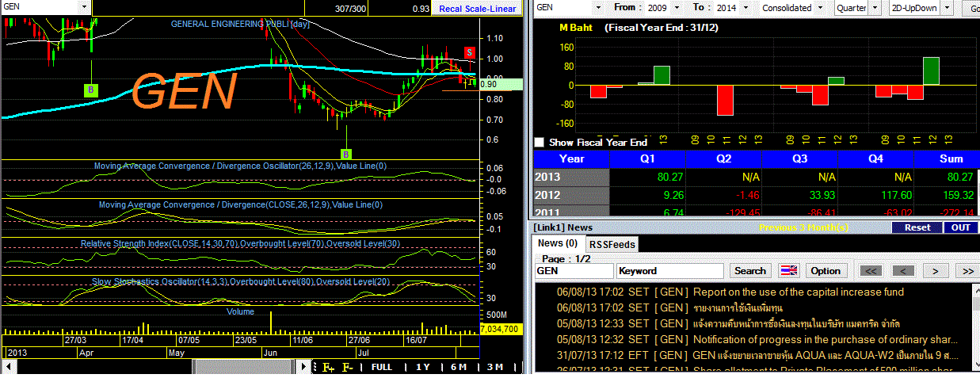Zoom in chart with F+ icon
Image resolution: width=980 pixels, height=378 pixels.
[x=328, y=367]
